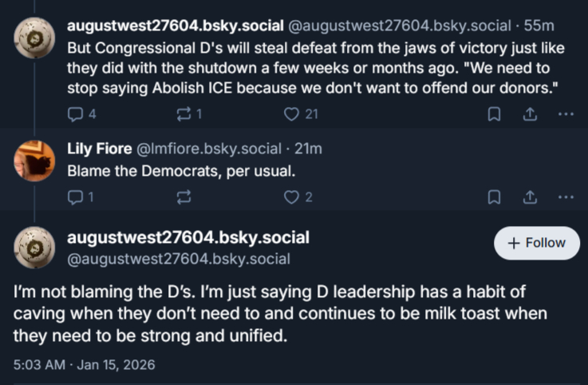
Task: Open the bold augustwest27604 name in main post
Action: click(x=187, y=237)
